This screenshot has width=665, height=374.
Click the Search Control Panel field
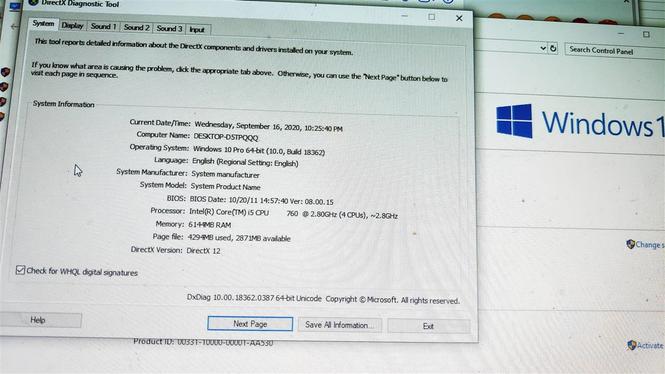point(615,51)
